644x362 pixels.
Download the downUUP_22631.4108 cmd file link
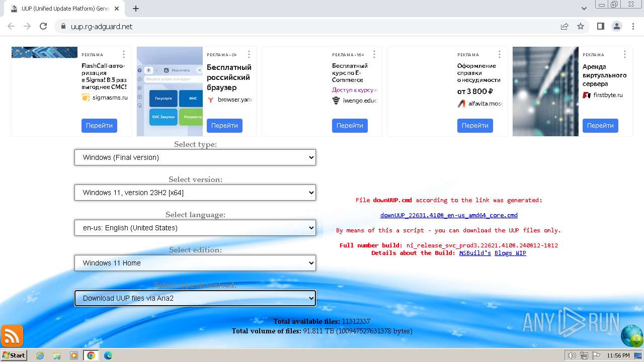[449, 215]
